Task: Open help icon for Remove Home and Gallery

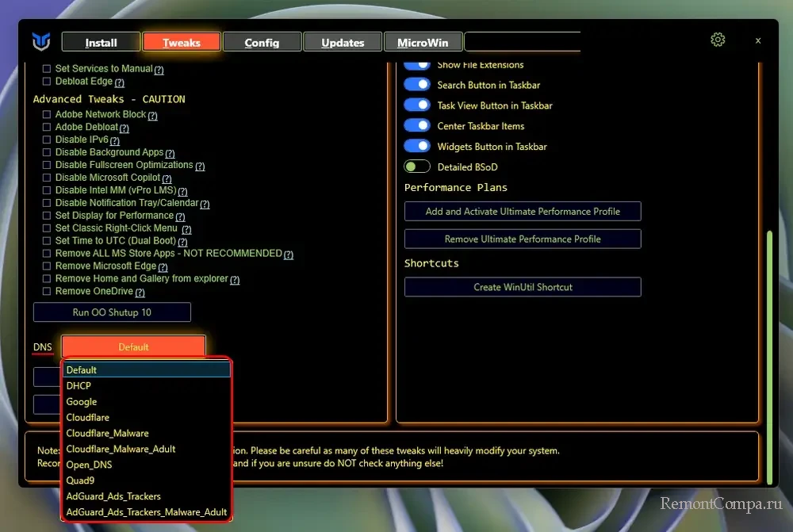Action: 235,280
